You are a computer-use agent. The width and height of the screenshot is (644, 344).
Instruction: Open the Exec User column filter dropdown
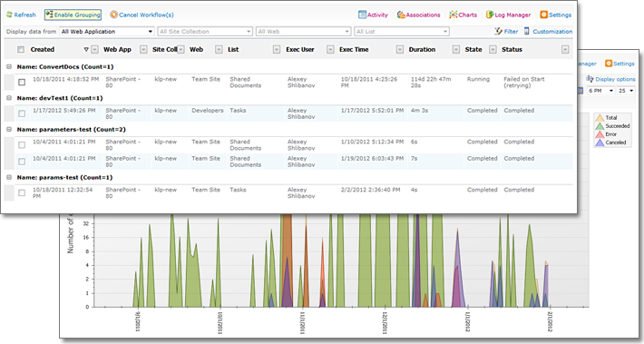(330, 50)
